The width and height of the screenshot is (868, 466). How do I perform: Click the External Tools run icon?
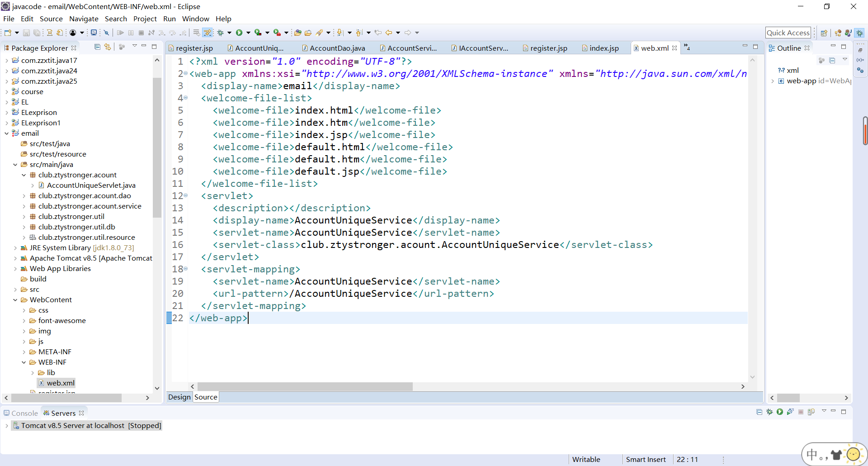point(277,33)
